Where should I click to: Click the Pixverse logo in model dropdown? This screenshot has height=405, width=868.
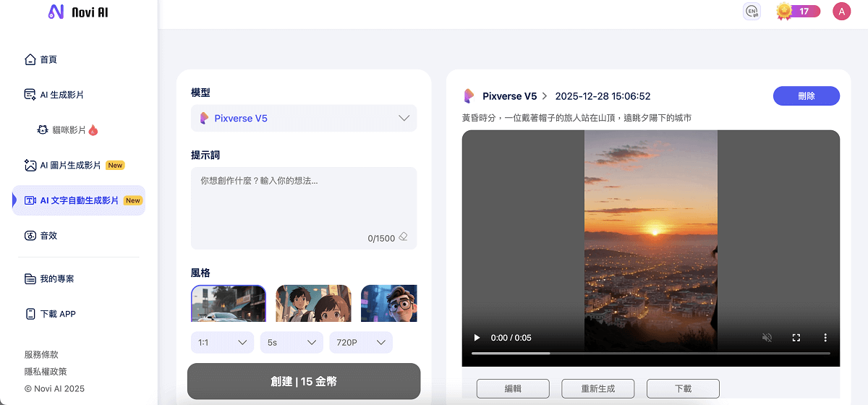click(204, 118)
